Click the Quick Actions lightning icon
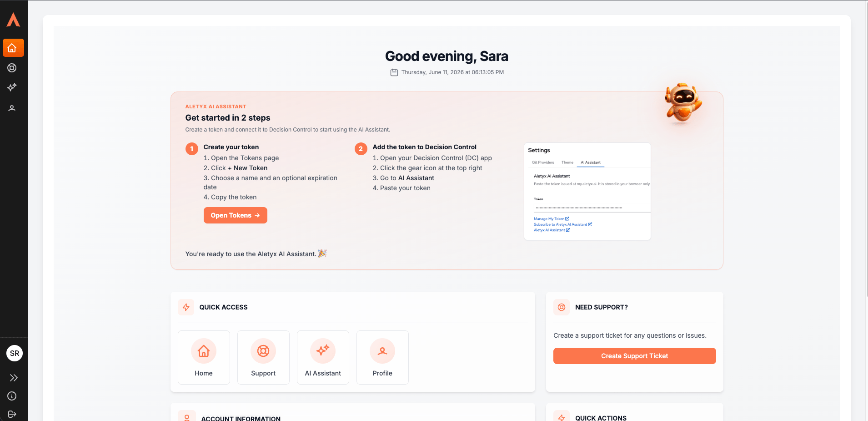This screenshot has width=868, height=421. (x=562, y=417)
